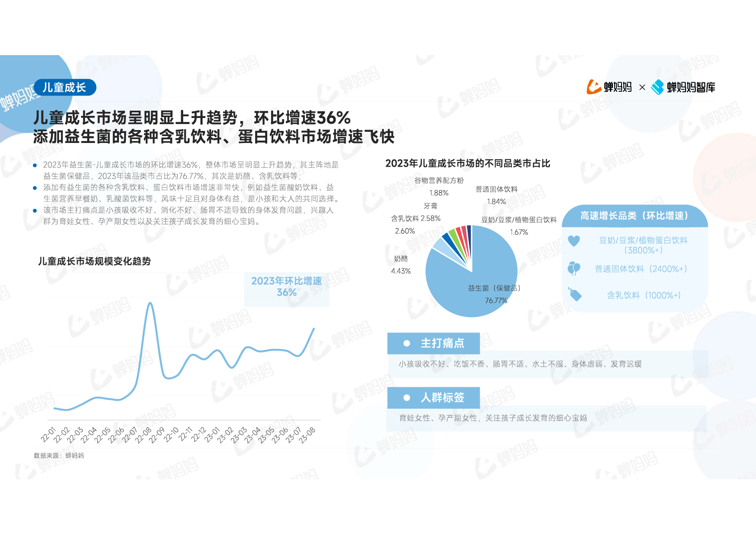Screen dimensions: 756x534
Task: Click the orange 蝉妈妈 logo icon
Action: coord(594,87)
